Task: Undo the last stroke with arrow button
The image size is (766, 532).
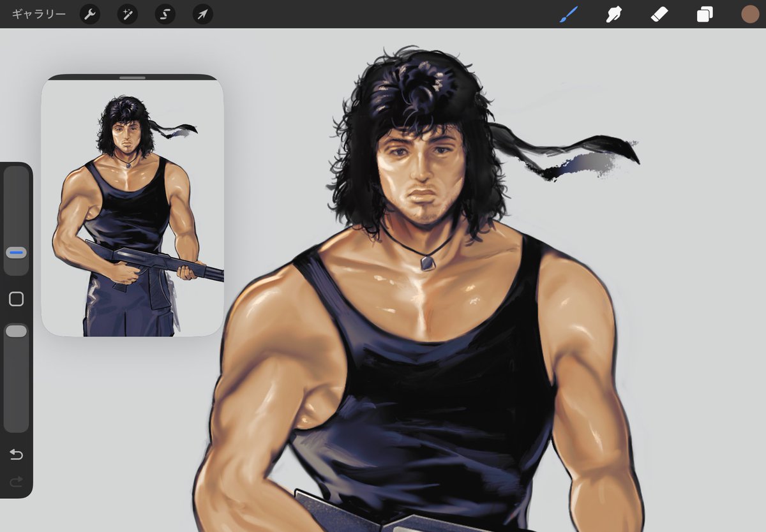Action: 16,454
